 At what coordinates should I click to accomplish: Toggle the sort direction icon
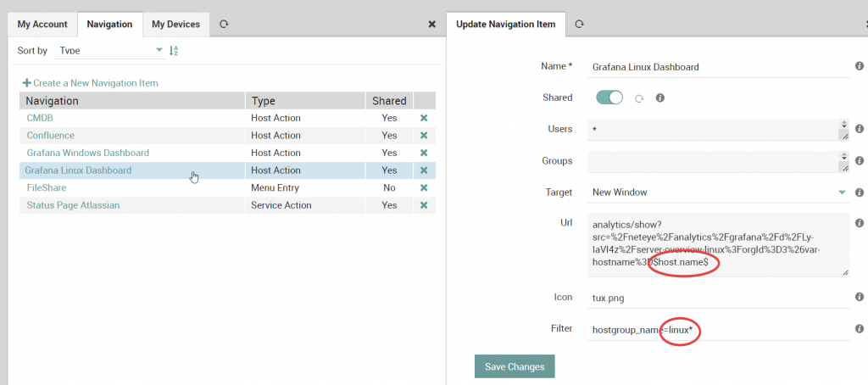click(x=173, y=51)
